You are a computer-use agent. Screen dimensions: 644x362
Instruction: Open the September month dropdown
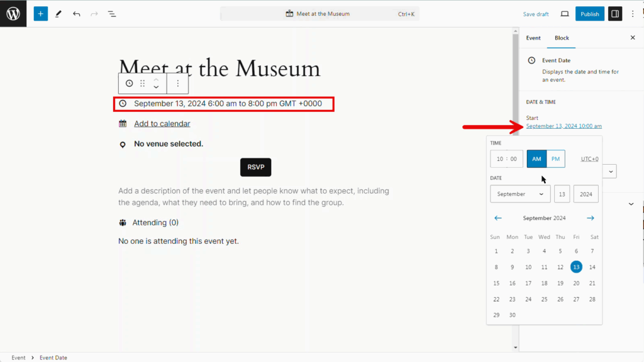click(x=520, y=194)
